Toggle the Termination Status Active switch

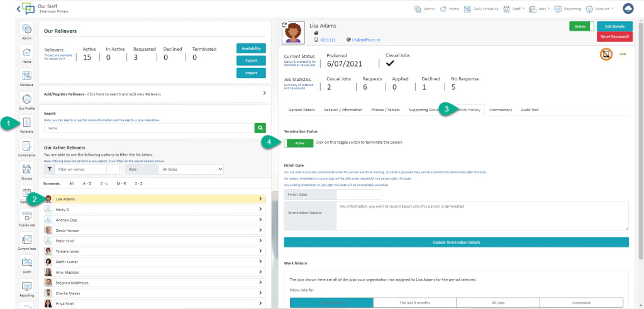(x=299, y=143)
